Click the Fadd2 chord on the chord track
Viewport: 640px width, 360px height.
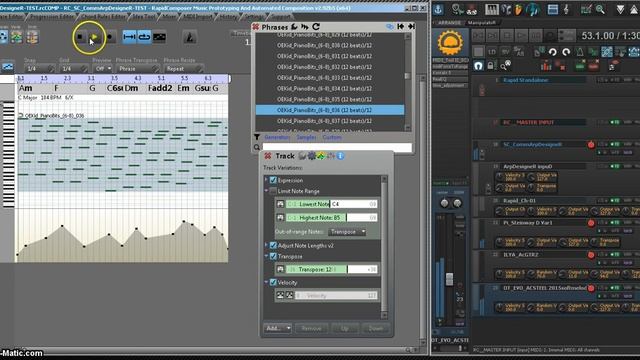pyautogui.click(x=160, y=88)
